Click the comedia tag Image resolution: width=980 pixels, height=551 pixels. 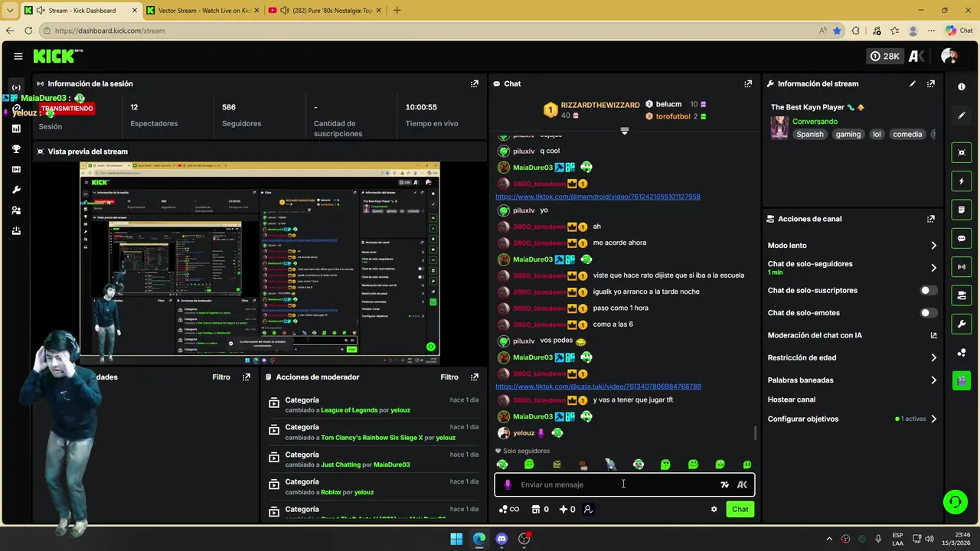point(907,135)
